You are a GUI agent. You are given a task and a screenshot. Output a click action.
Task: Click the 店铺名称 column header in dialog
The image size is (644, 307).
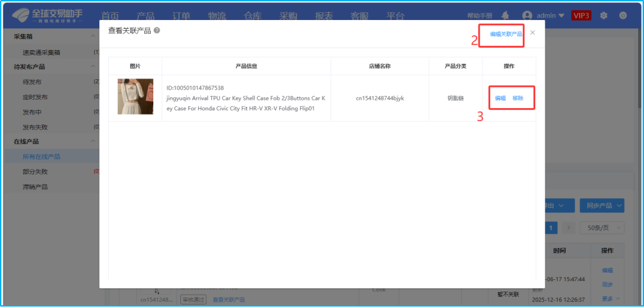[x=380, y=66]
